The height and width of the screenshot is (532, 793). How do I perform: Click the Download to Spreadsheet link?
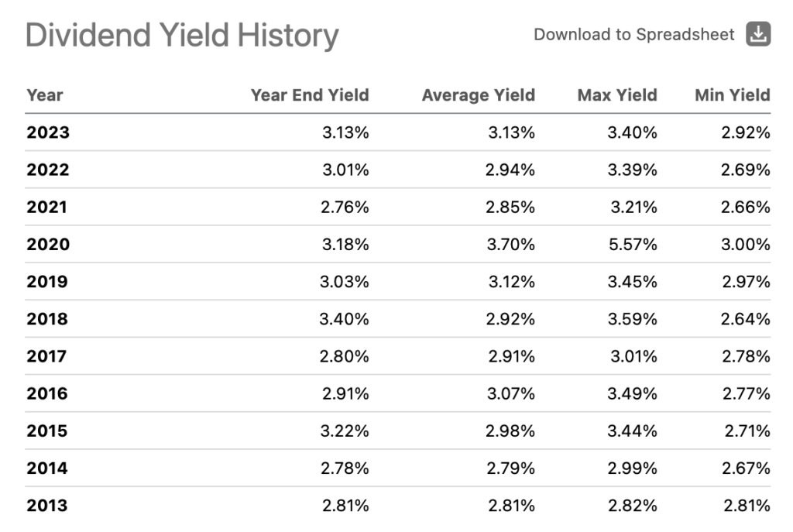click(x=633, y=35)
